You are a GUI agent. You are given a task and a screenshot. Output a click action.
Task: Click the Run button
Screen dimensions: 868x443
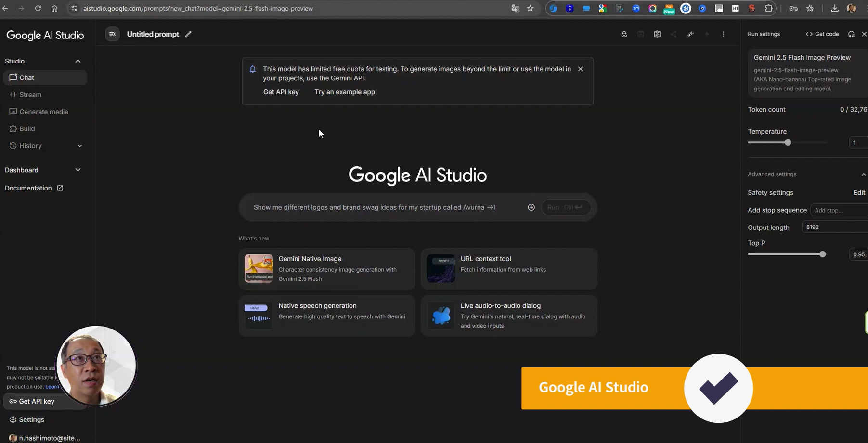coord(565,207)
